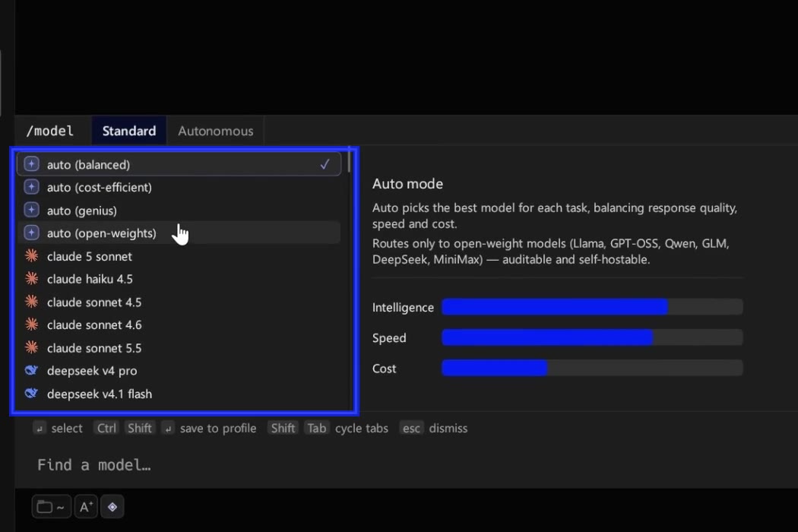Click the Claude logo beside claude sonnet 5.5
Image resolution: width=798 pixels, height=532 pixels.
coord(32,348)
